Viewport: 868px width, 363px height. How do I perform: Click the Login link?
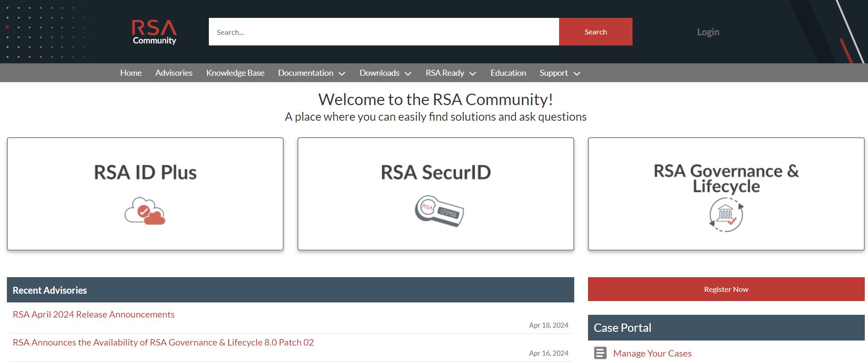pos(708,32)
